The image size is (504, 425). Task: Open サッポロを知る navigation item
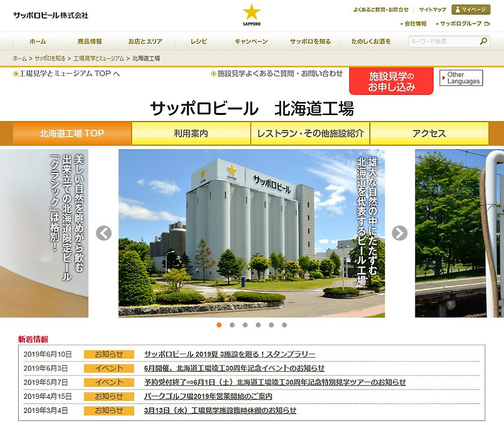tap(310, 42)
